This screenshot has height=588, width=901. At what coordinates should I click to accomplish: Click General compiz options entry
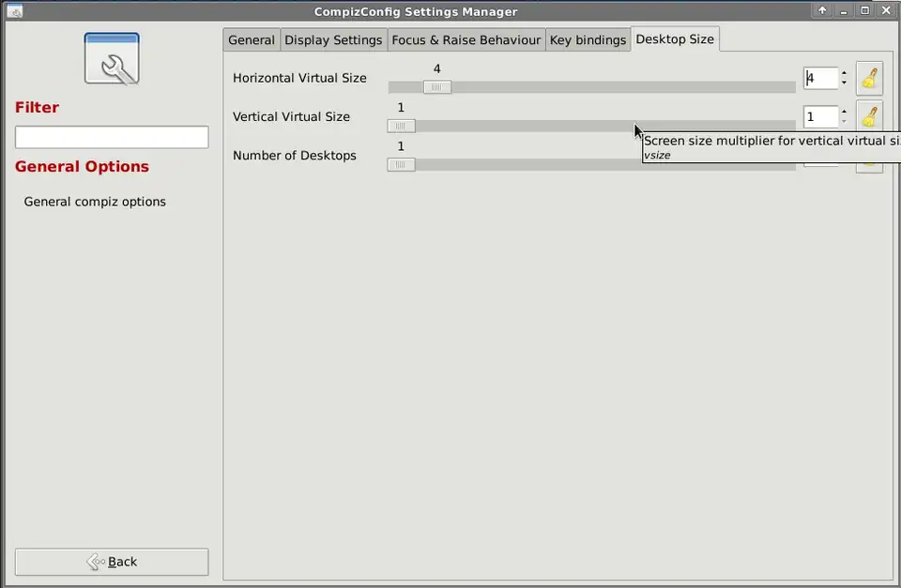[95, 202]
